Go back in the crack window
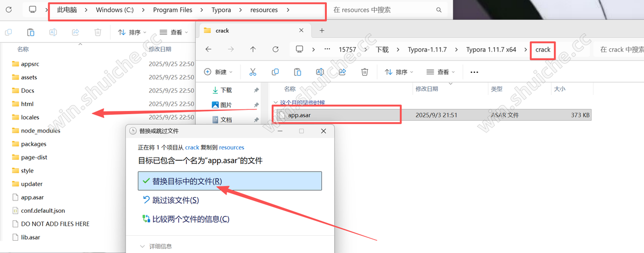 click(x=208, y=49)
